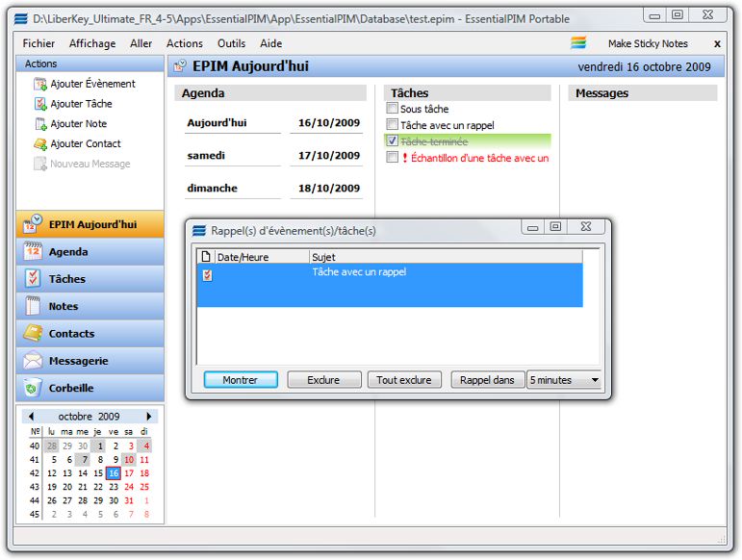The height and width of the screenshot is (560, 742).
Task: Click the Exclure button
Action: tap(323, 380)
